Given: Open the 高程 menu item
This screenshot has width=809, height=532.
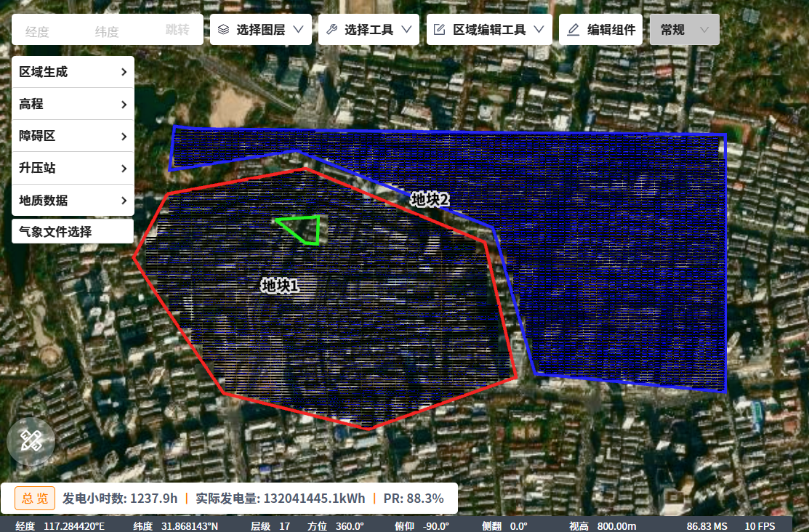Looking at the screenshot, I should pos(73,104).
